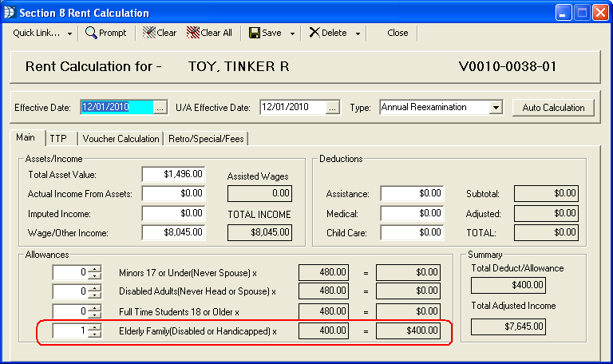Click the Clear All toolbar icon
This screenshot has width=613, height=364.
point(193,33)
